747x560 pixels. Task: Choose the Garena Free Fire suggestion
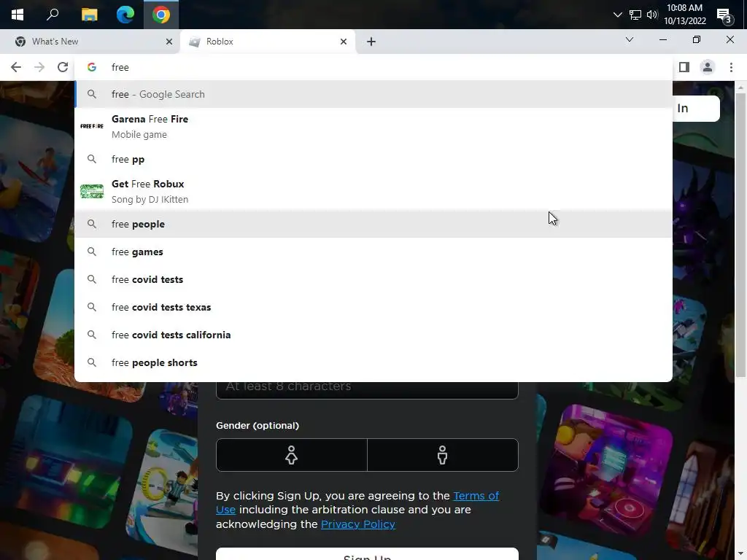coord(373,126)
